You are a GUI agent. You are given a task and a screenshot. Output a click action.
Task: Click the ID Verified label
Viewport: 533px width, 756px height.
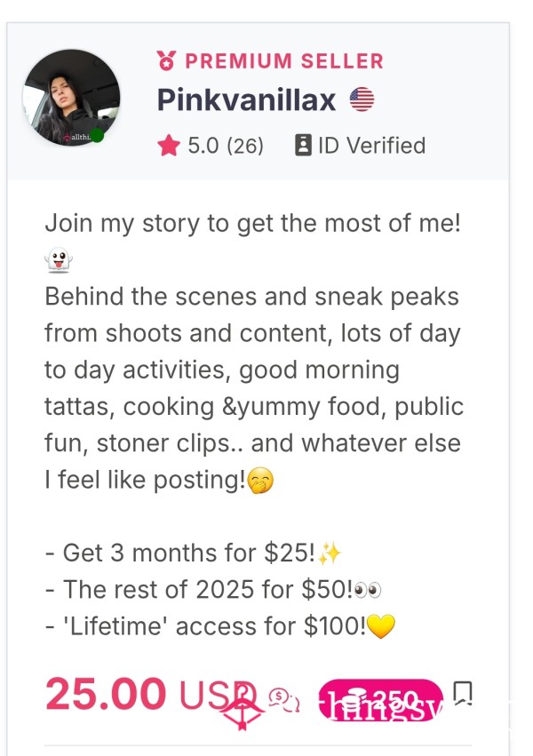[371, 145]
